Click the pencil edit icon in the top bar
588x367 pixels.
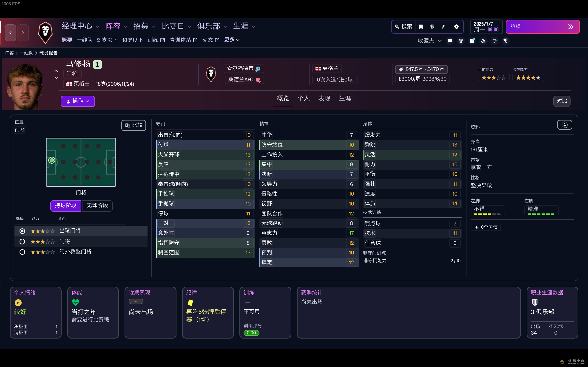coord(443,27)
